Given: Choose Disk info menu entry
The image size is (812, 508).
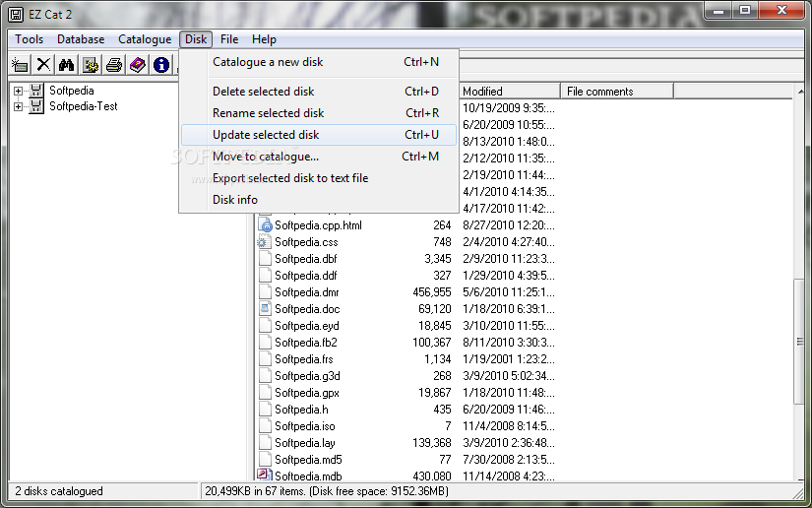Looking at the screenshot, I should click(x=319, y=200).
